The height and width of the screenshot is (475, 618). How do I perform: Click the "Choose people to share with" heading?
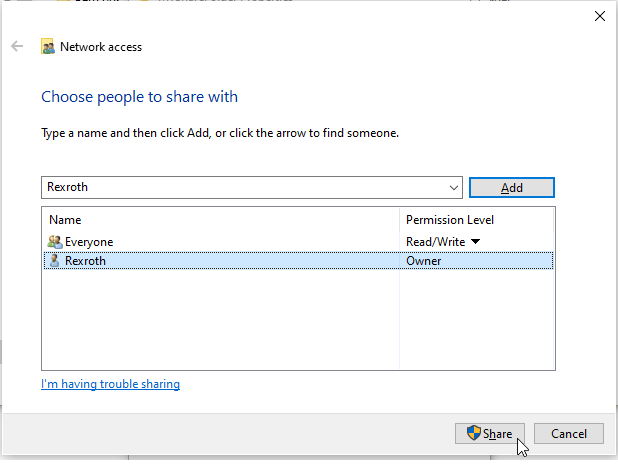click(x=139, y=97)
